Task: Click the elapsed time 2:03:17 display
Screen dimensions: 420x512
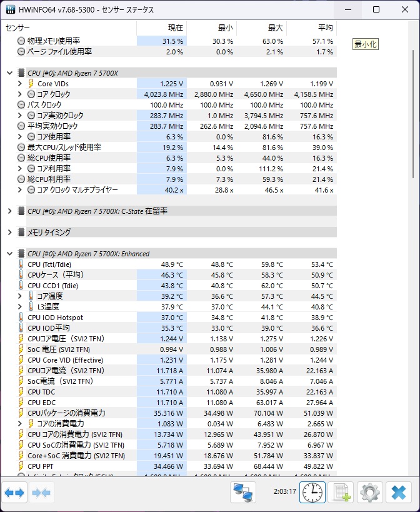Action: coord(285,491)
